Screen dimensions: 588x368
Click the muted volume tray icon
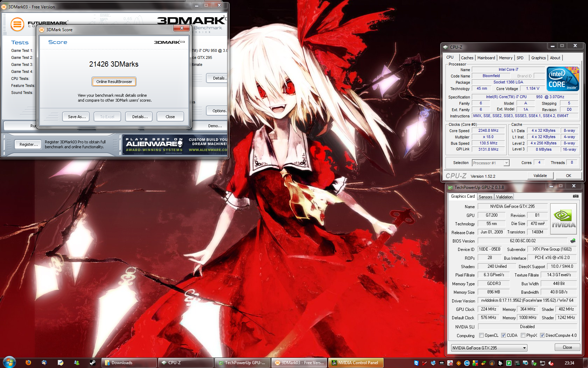(551, 363)
